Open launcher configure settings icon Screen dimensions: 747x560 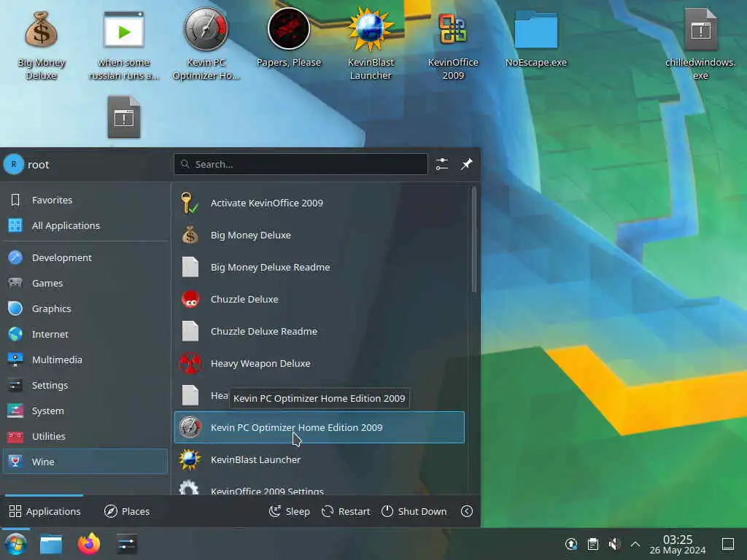tap(441, 164)
